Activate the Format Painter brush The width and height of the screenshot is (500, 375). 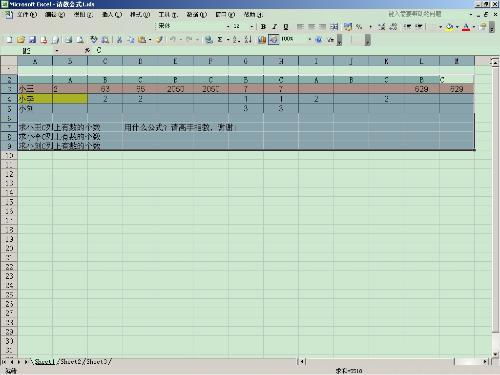pos(159,40)
